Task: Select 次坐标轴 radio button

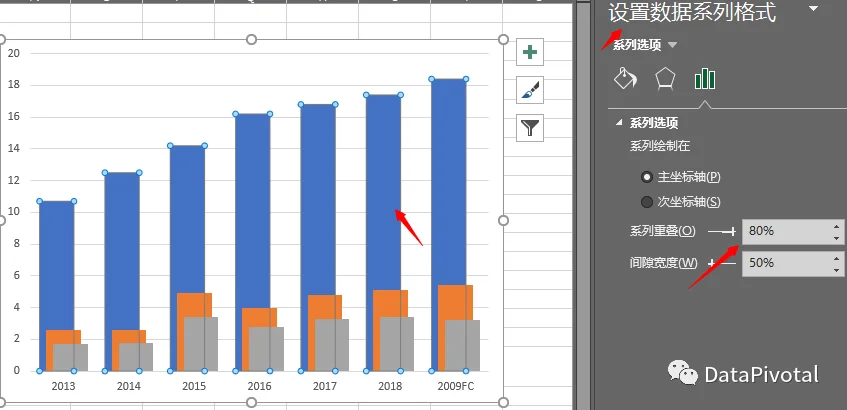Action: [x=646, y=202]
